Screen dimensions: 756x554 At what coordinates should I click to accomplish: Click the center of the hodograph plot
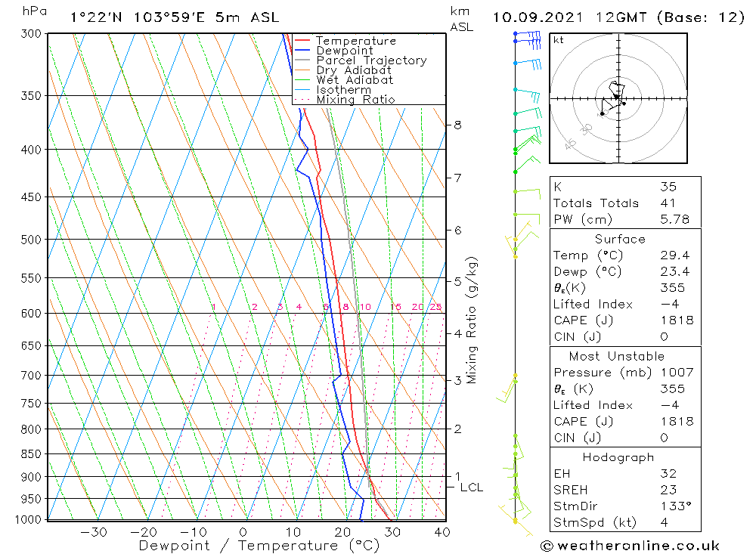pos(618,98)
